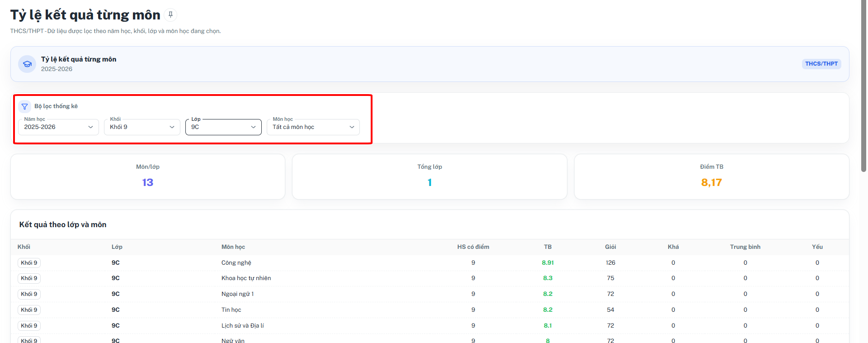Click the pin icon beside page title

(x=170, y=15)
